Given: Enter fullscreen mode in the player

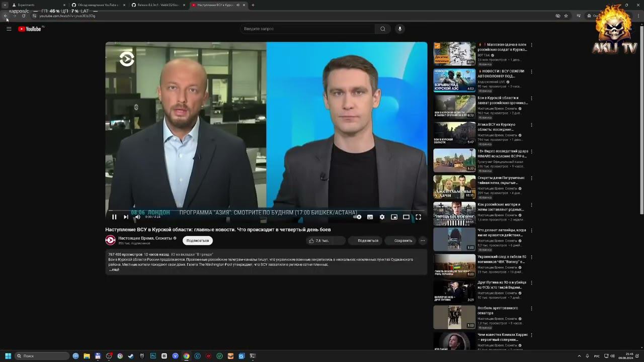Looking at the screenshot, I should pos(418,217).
